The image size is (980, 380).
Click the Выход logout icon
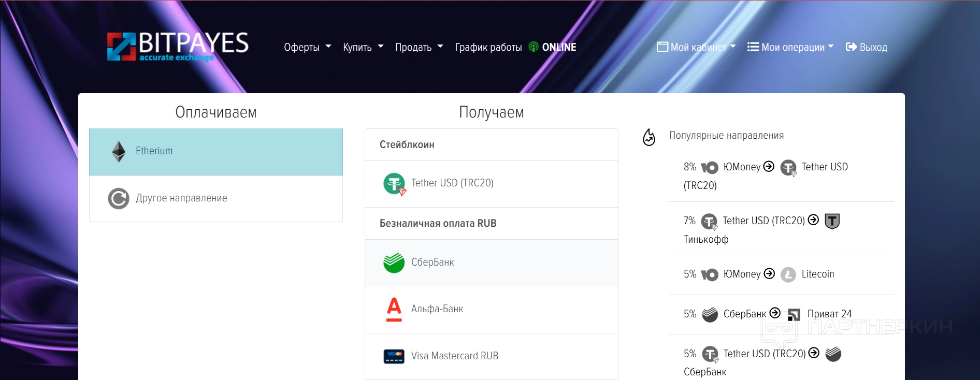(x=851, y=47)
